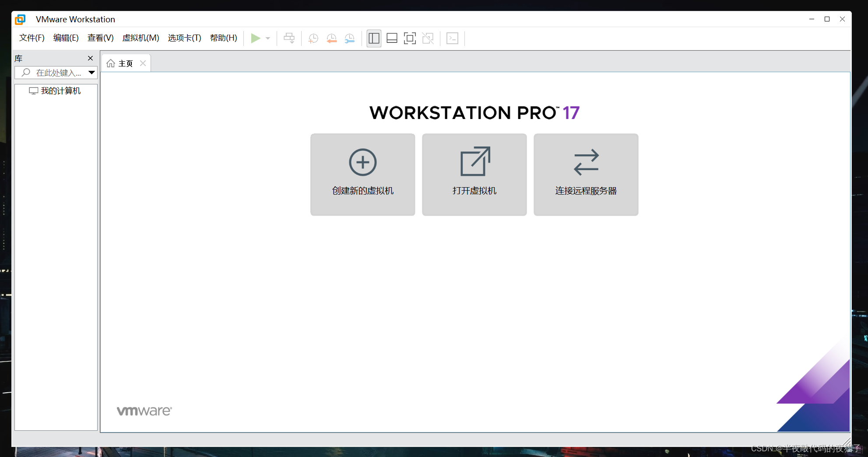This screenshot has height=457, width=868.
Task: Click the Unity mode icon
Action: point(428,38)
